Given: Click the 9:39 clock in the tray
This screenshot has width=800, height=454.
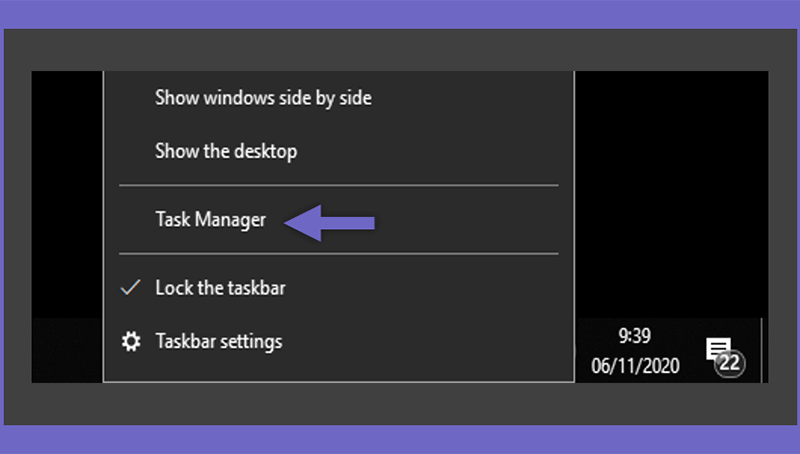Looking at the screenshot, I should 635,336.
